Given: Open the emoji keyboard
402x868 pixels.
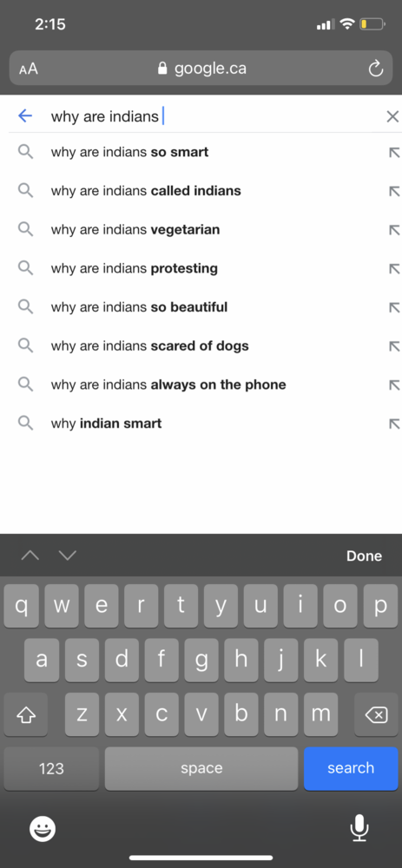Looking at the screenshot, I should [x=43, y=829].
